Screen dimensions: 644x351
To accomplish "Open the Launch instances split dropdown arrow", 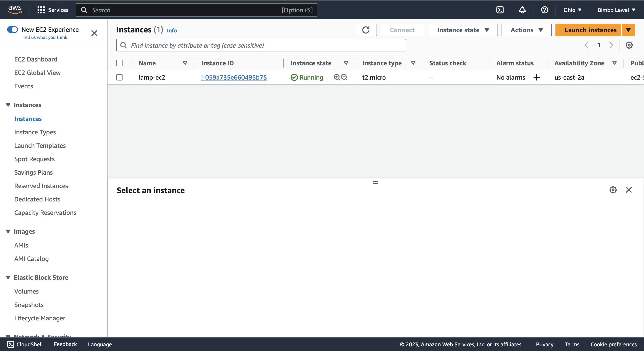I will (x=629, y=30).
